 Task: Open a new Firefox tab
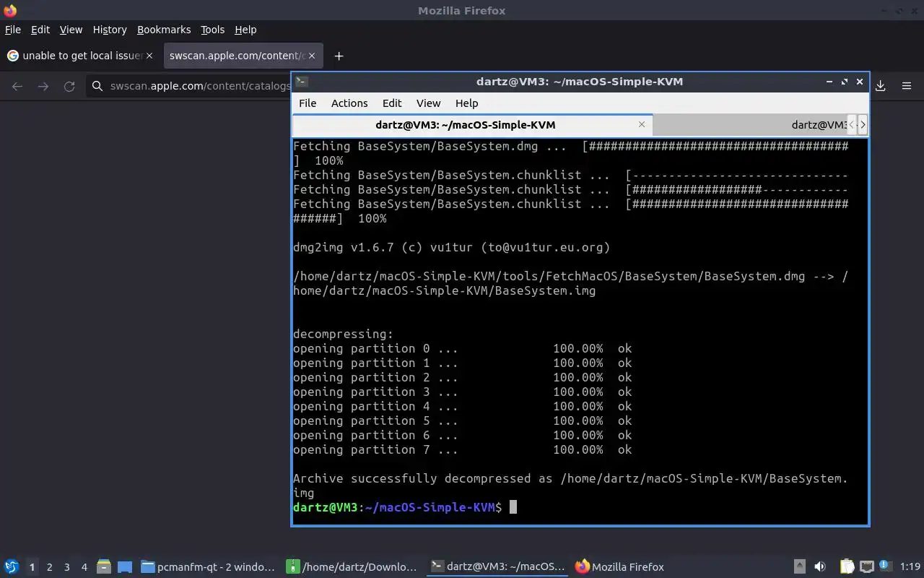(339, 56)
